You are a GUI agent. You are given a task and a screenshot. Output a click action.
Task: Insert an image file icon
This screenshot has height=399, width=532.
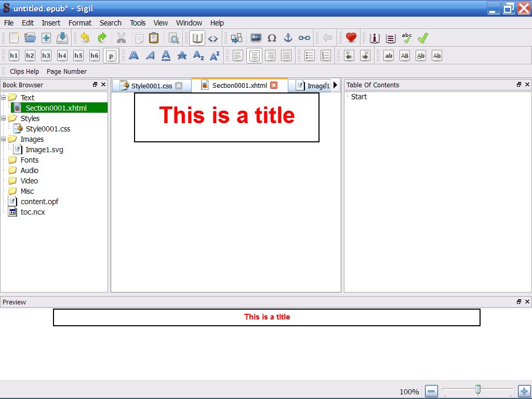[x=256, y=38]
